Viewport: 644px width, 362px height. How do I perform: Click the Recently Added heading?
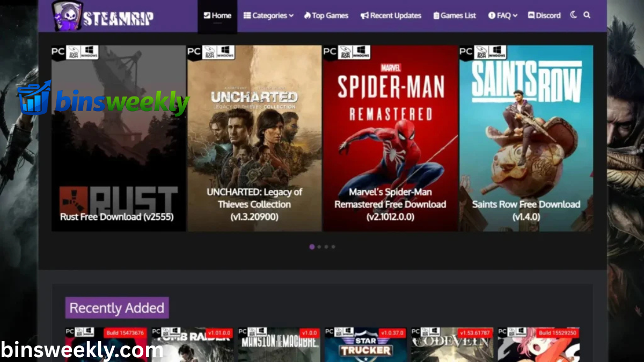click(117, 308)
